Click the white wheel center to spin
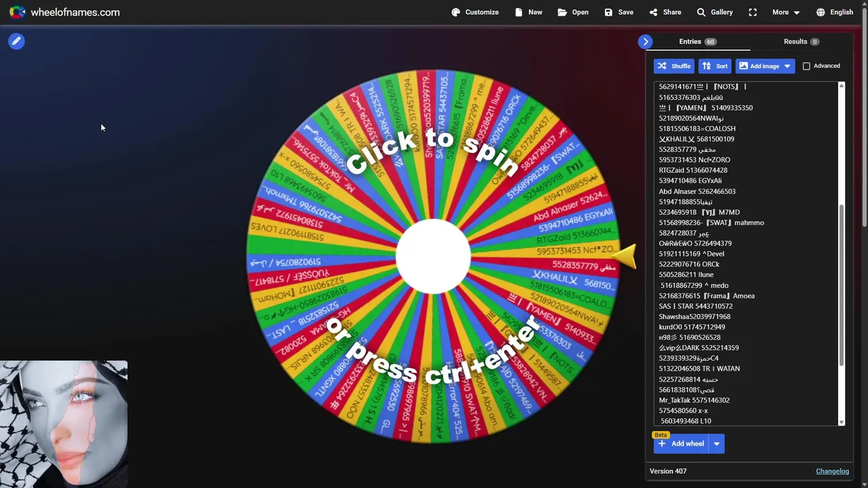The image size is (868, 488). coord(433,256)
